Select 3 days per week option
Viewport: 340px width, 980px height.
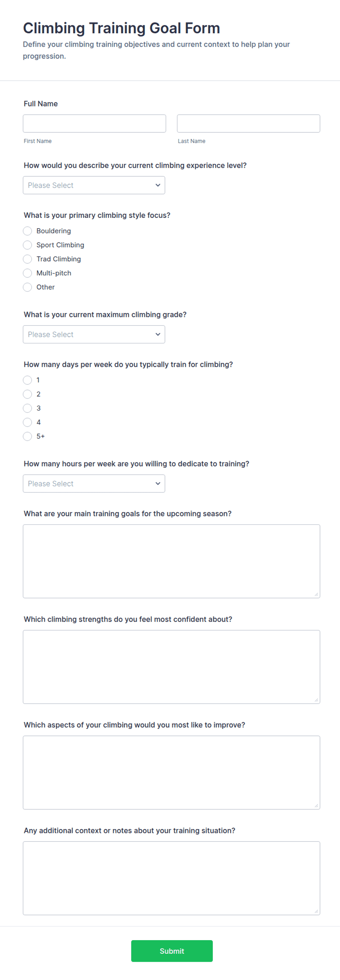tap(27, 408)
